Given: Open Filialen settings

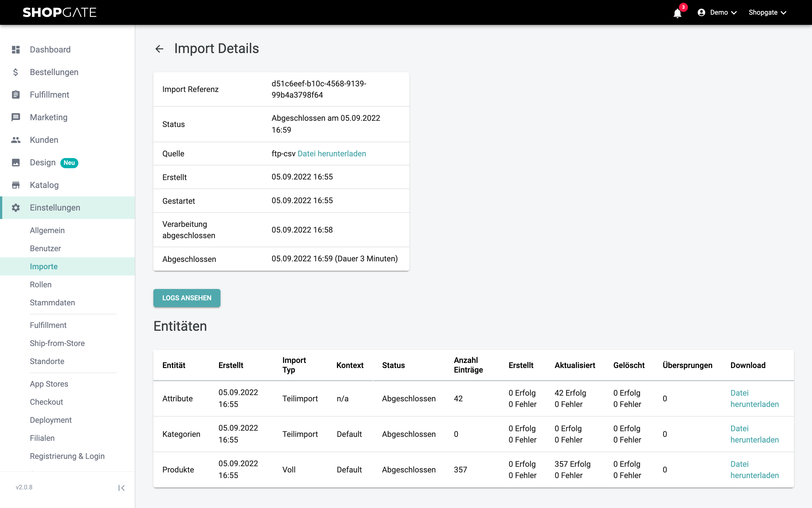Looking at the screenshot, I should click(42, 438).
